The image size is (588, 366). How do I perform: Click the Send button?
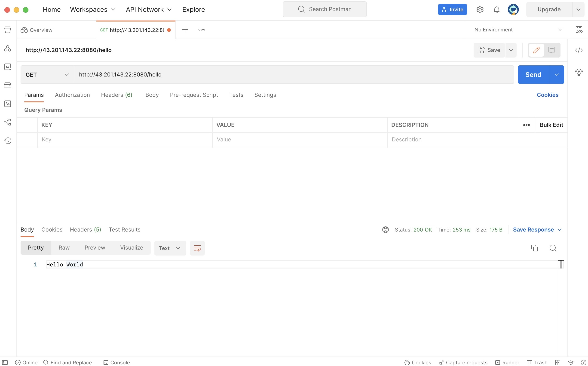point(533,75)
